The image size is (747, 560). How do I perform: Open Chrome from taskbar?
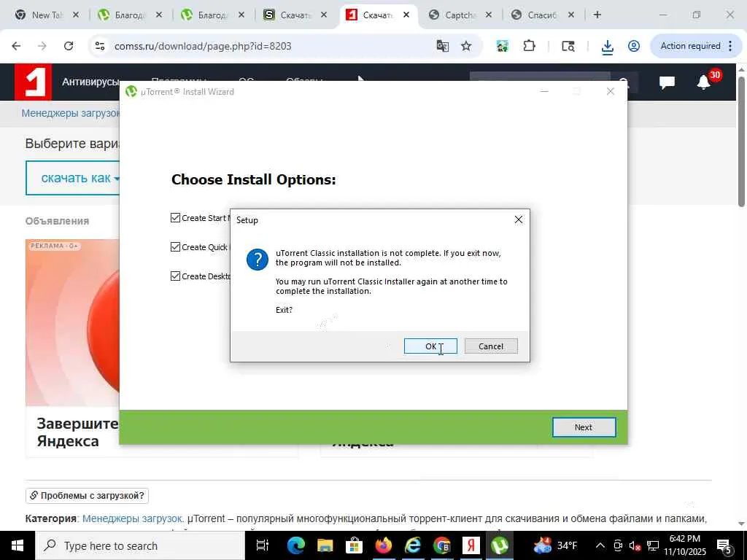442,545
